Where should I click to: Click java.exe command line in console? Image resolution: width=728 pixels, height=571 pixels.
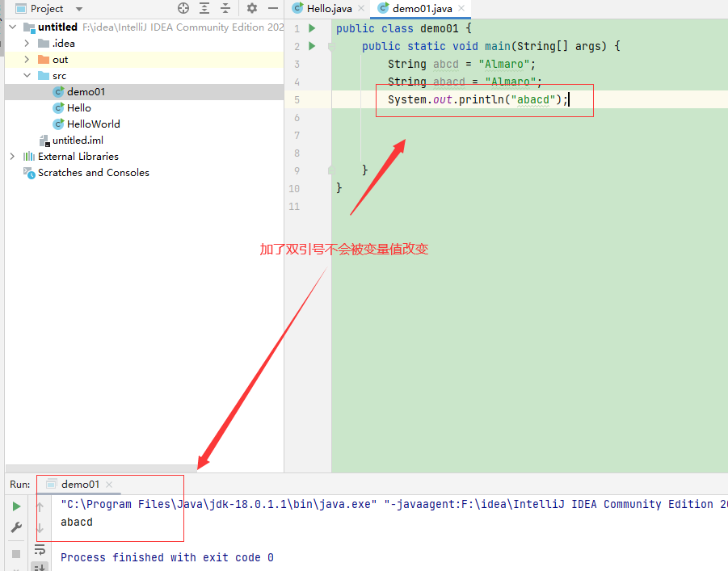point(393,504)
